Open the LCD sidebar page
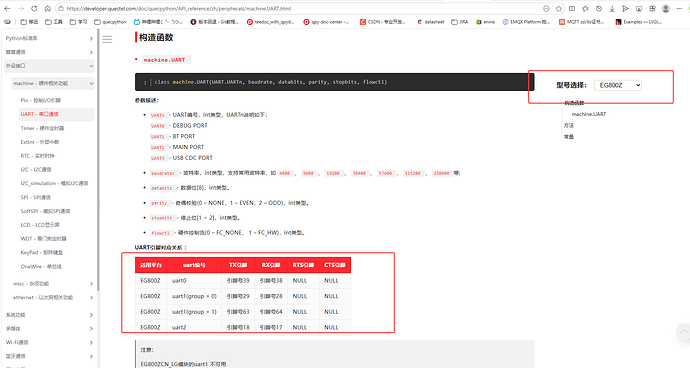The width and height of the screenshot is (690, 368). click(x=40, y=225)
